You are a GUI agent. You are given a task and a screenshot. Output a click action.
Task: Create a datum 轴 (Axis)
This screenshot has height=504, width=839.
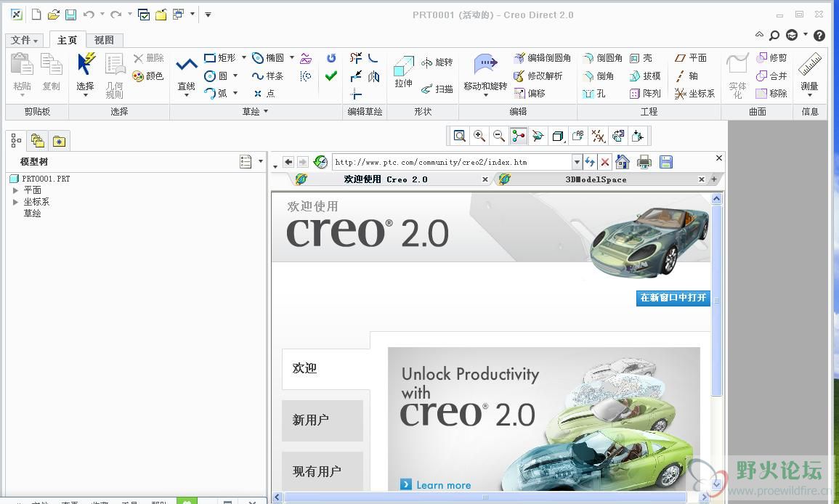[x=686, y=76]
